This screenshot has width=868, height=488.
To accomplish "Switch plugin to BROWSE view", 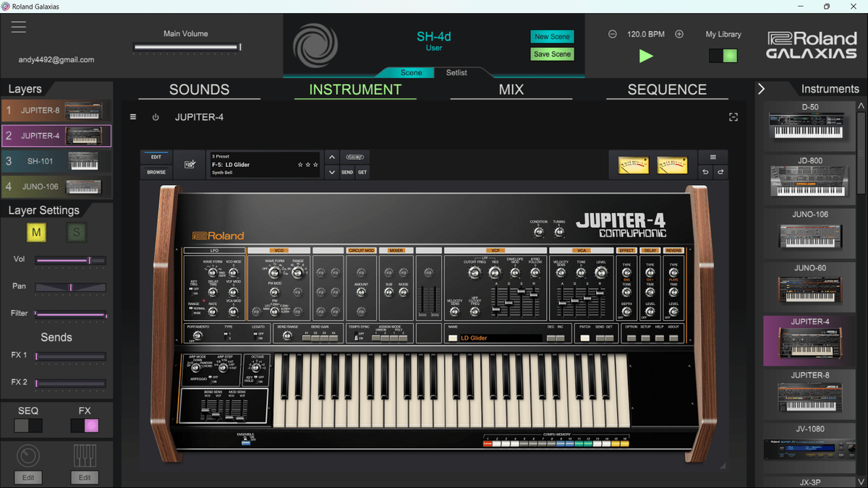I will 156,172.
